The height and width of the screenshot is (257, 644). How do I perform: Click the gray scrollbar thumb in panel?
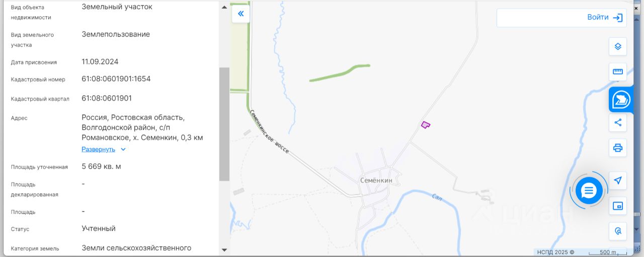click(224, 124)
